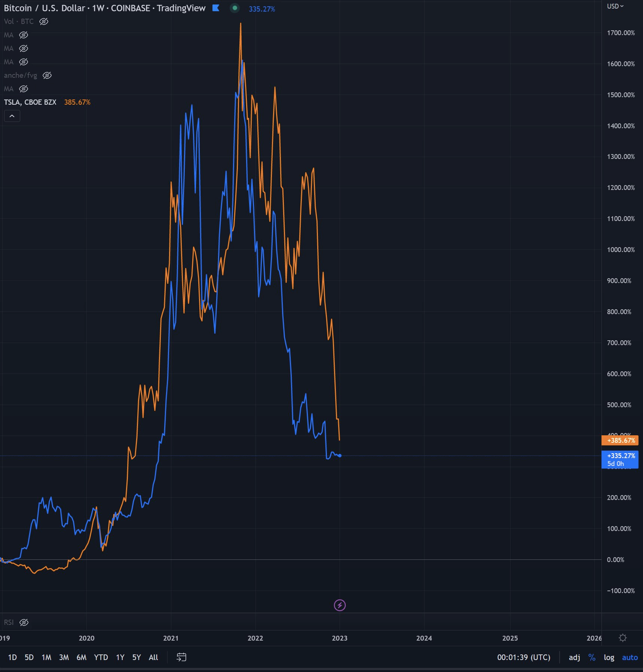Image resolution: width=643 pixels, height=672 pixels.
Task: Toggle visibility of Vol · BTC indicator
Action: point(44,22)
